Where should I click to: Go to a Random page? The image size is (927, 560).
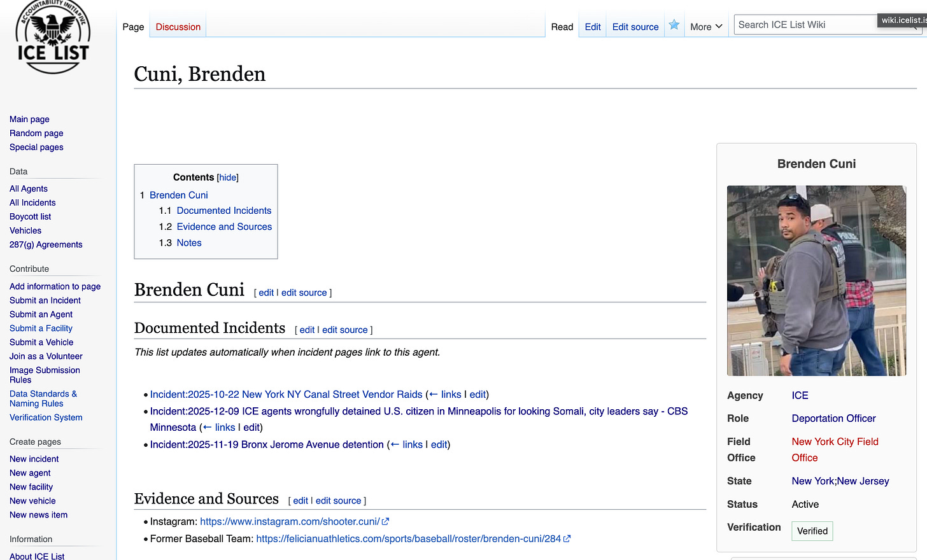(36, 133)
